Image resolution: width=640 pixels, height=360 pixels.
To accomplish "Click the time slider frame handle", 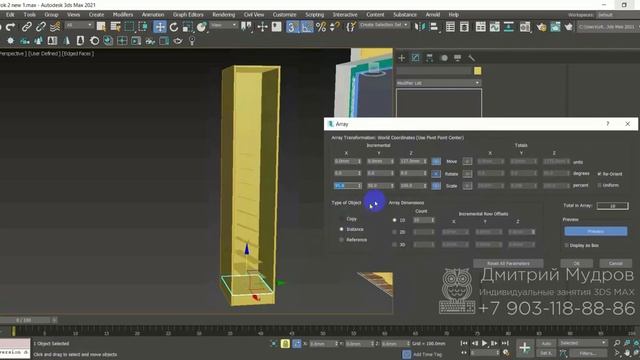I will (24, 320).
